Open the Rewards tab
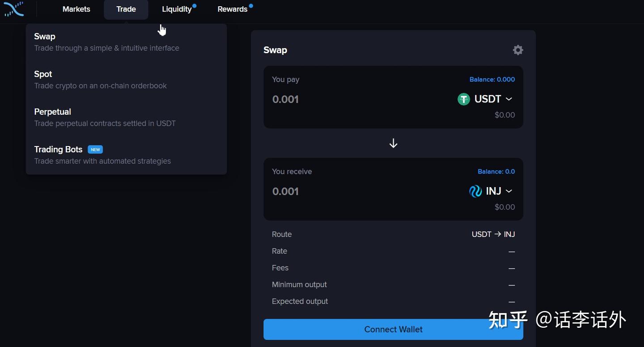The image size is (644, 347). [233, 9]
